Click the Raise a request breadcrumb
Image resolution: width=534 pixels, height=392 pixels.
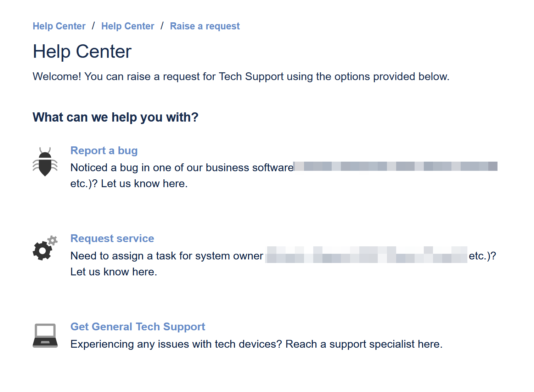tap(205, 26)
